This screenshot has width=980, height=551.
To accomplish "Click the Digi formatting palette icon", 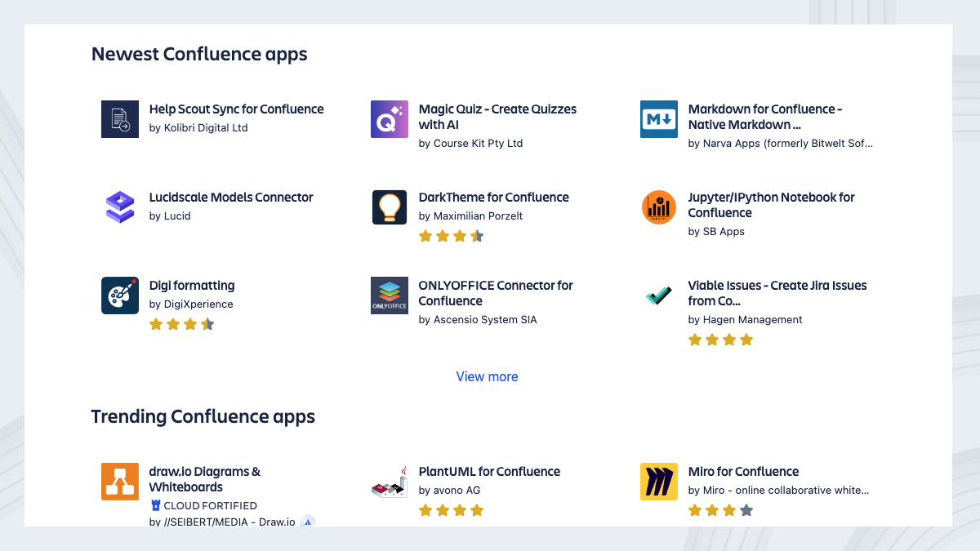I will (120, 295).
